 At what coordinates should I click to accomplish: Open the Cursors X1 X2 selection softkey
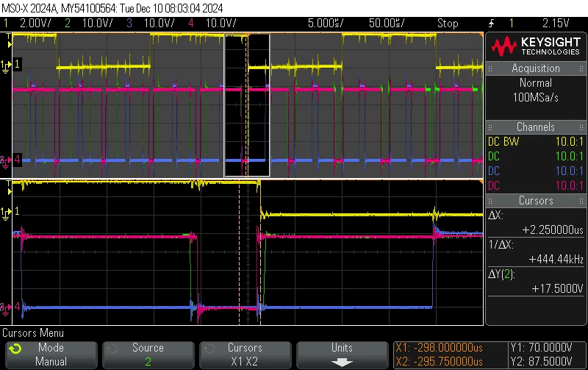click(245, 355)
